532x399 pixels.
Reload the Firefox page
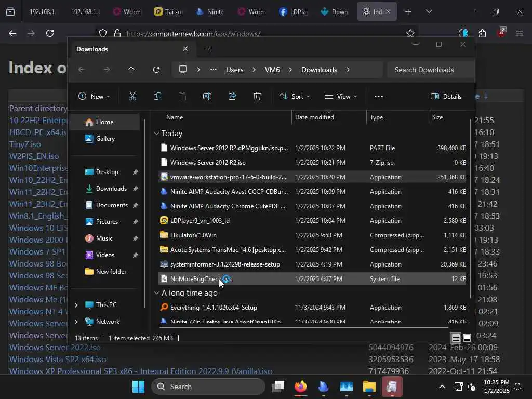(x=50, y=33)
